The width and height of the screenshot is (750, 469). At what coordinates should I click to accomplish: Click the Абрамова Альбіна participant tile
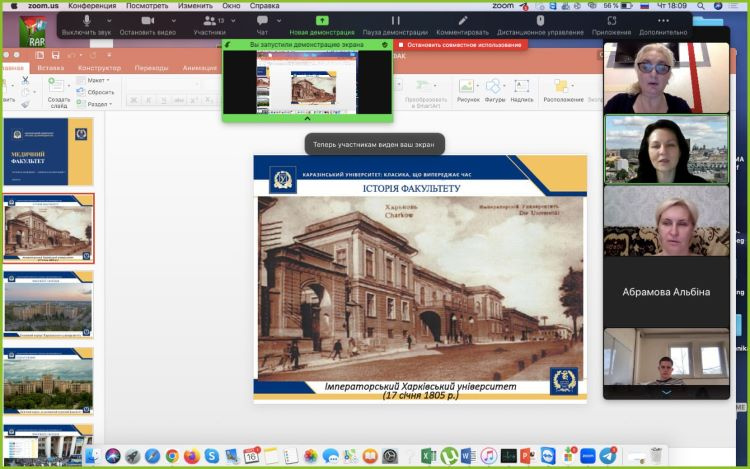(666, 292)
